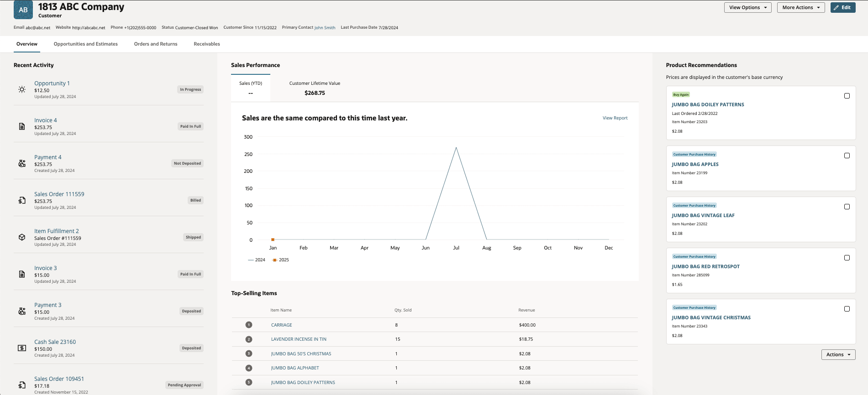Open the Opportunity 1 link
The height and width of the screenshot is (395, 868).
[x=52, y=83]
